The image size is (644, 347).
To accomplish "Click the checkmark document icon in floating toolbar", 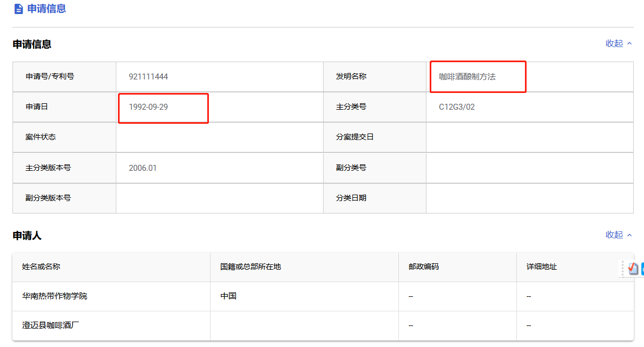I will (x=633, y=269).
